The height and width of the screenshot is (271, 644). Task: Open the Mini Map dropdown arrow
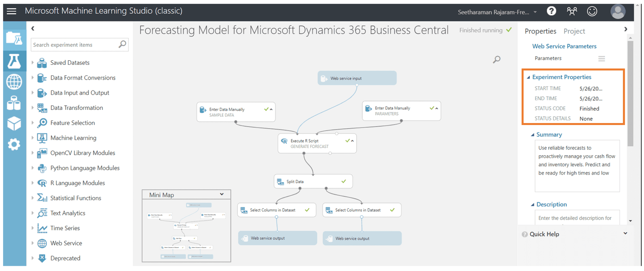click(x=221, y=194)
